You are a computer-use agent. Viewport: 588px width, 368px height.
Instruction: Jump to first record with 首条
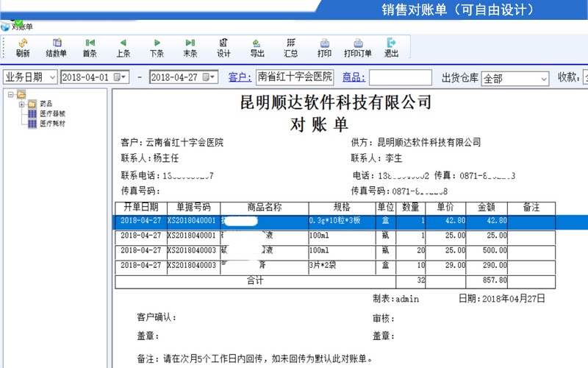click(x=90, y=48)
